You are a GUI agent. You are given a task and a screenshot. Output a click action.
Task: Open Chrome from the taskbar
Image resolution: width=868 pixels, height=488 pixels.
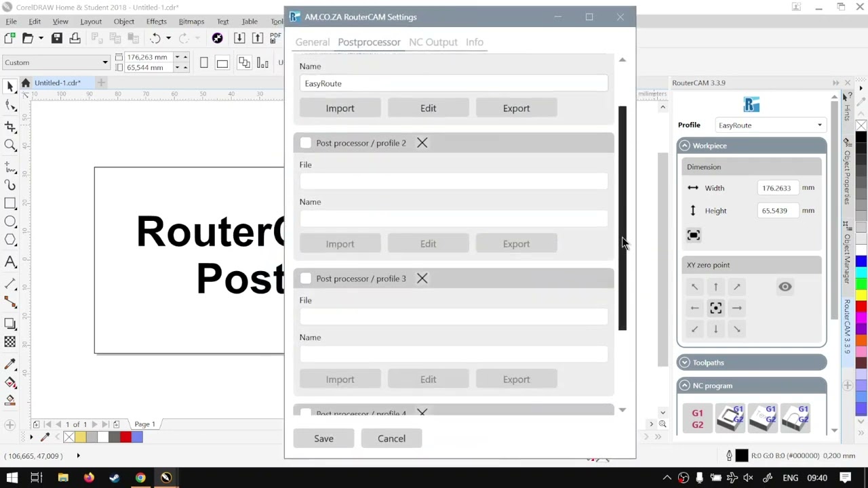coord(140,478)
